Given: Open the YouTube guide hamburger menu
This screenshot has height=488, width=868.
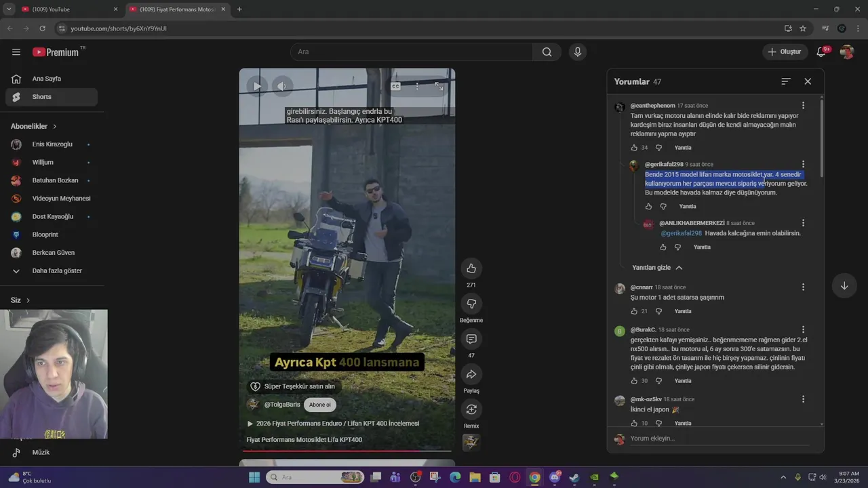Looking at the screenshot, I should (x=16, y=52).
